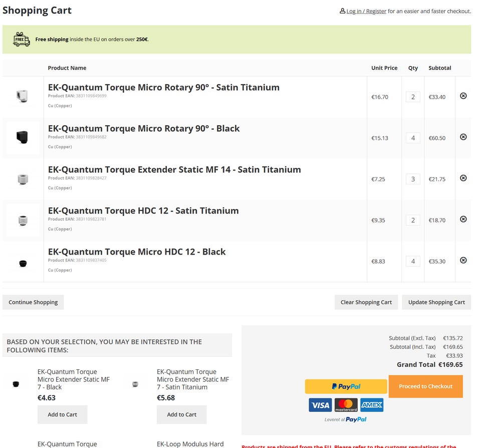This screenshot has height=448, width=481.
Task: Open Log in / Register link
Action: [x=366, y=12]
